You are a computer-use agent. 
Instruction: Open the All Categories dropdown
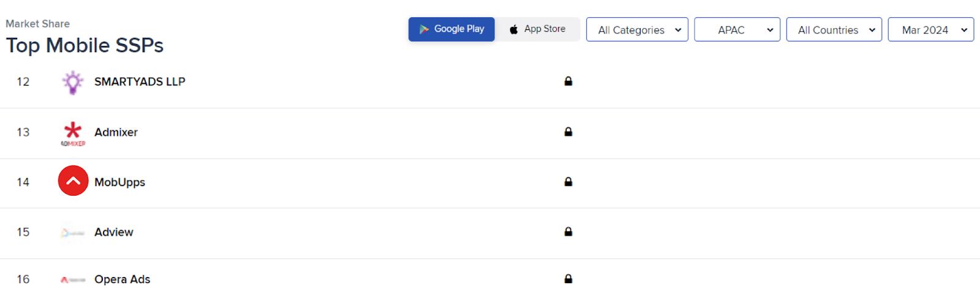(637, 29)
